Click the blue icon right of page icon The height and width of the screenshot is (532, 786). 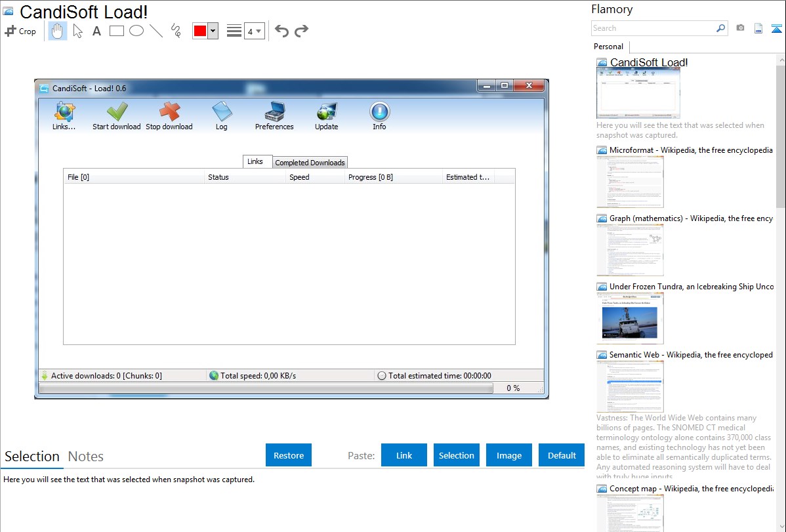(x=776, y=28)
